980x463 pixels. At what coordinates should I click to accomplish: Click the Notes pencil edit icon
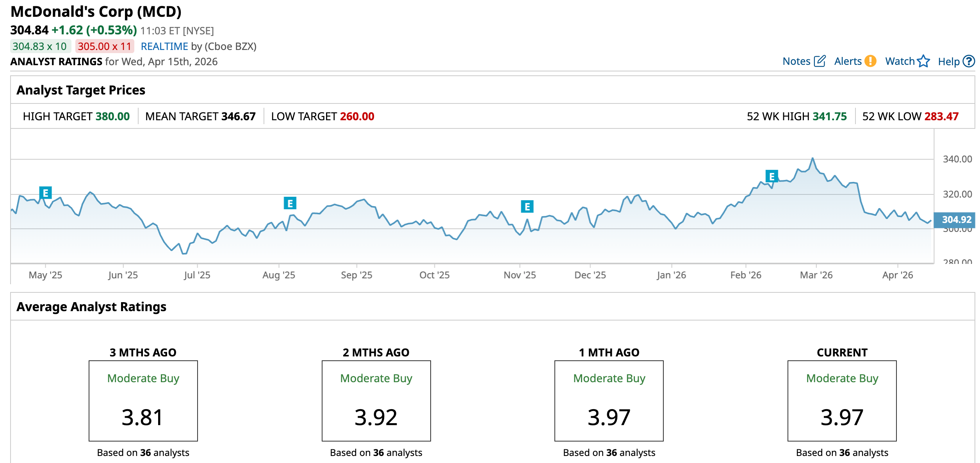click(x=819, y=61)
